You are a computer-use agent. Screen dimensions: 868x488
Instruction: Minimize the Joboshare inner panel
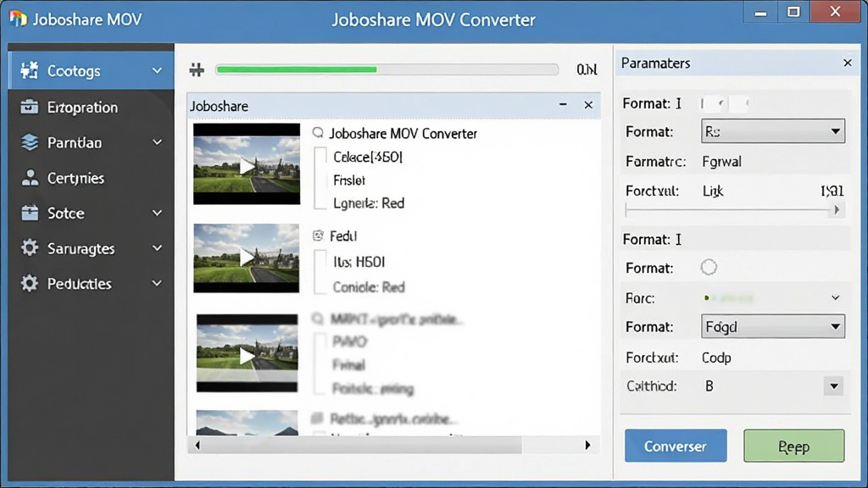pos(563,104)
